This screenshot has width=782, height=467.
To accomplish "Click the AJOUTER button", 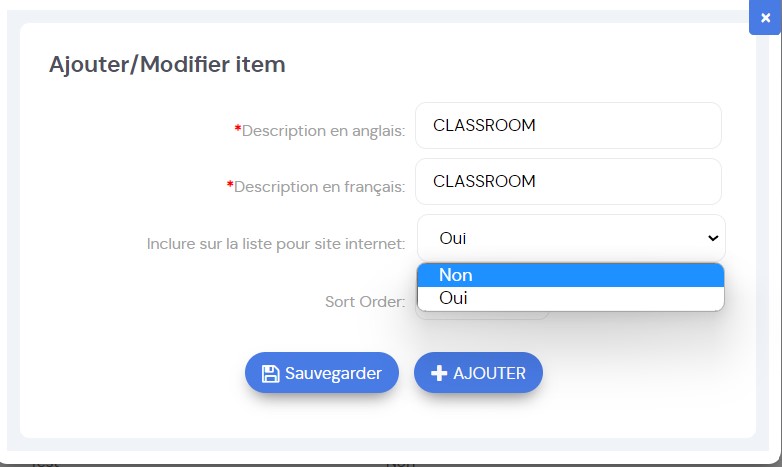I will tap(478, 373).
